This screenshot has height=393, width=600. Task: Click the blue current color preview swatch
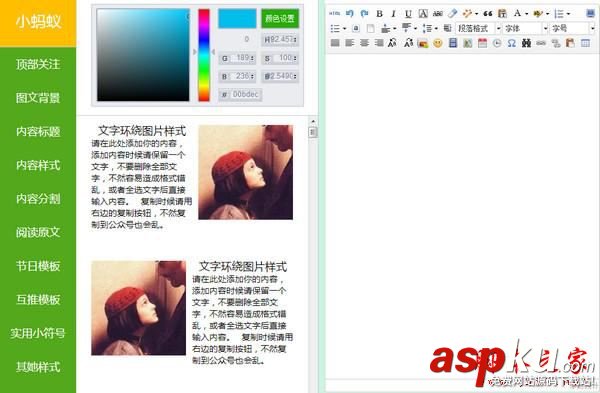point(237,18)
